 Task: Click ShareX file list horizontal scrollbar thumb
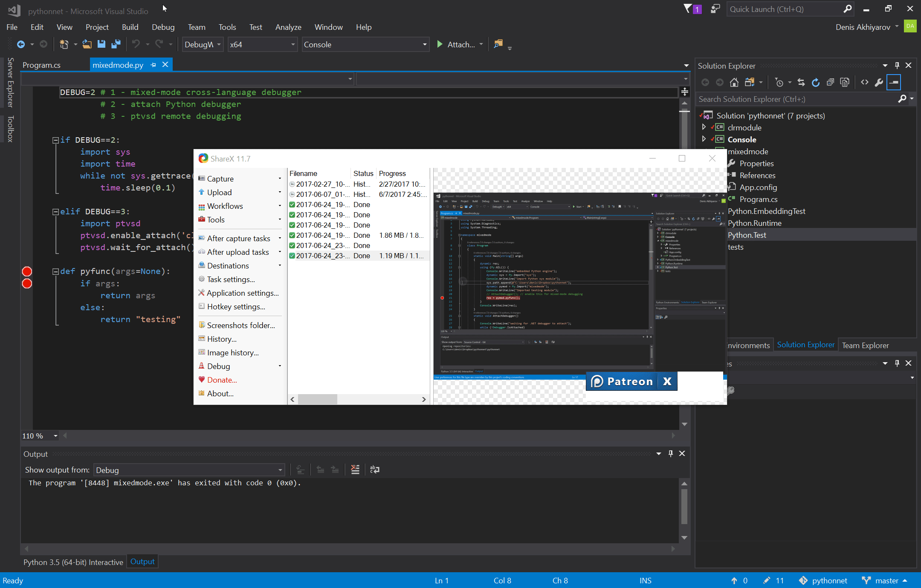pyautogui.click(x=317, y=399)
